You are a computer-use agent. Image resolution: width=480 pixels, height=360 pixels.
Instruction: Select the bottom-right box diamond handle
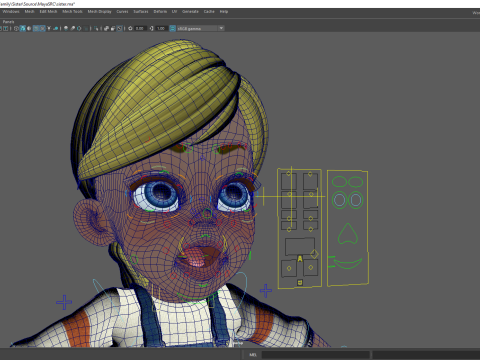click(311, 267)
